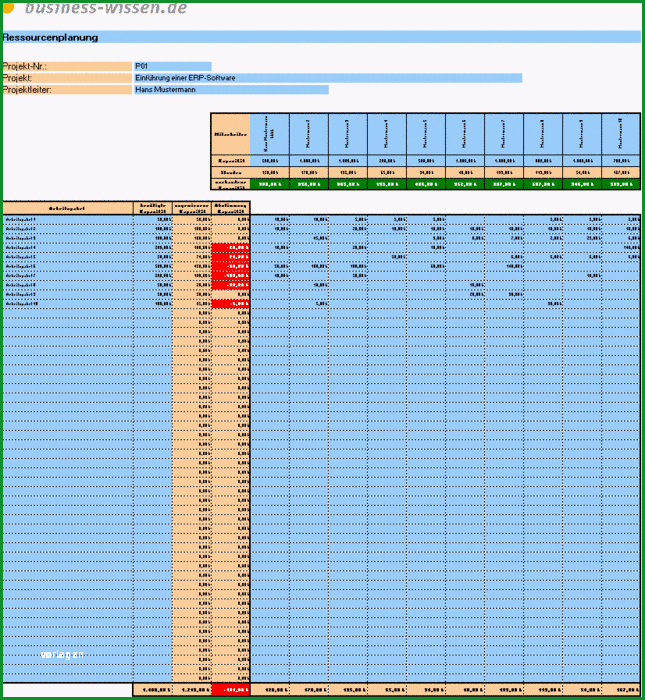The height and width of the screenshot is (700, 645).
Task: Select the Kapazität row label in staff table
Action: point(230,161)
